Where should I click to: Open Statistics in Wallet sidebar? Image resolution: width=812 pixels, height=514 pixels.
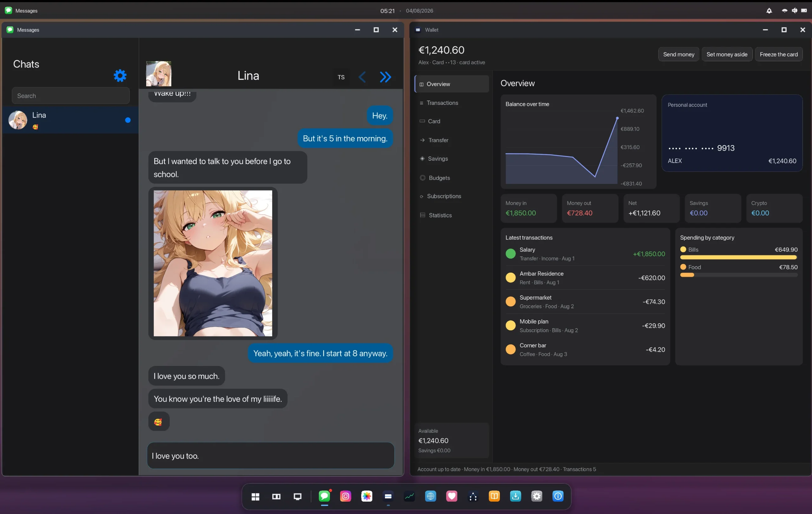(452, 215)
